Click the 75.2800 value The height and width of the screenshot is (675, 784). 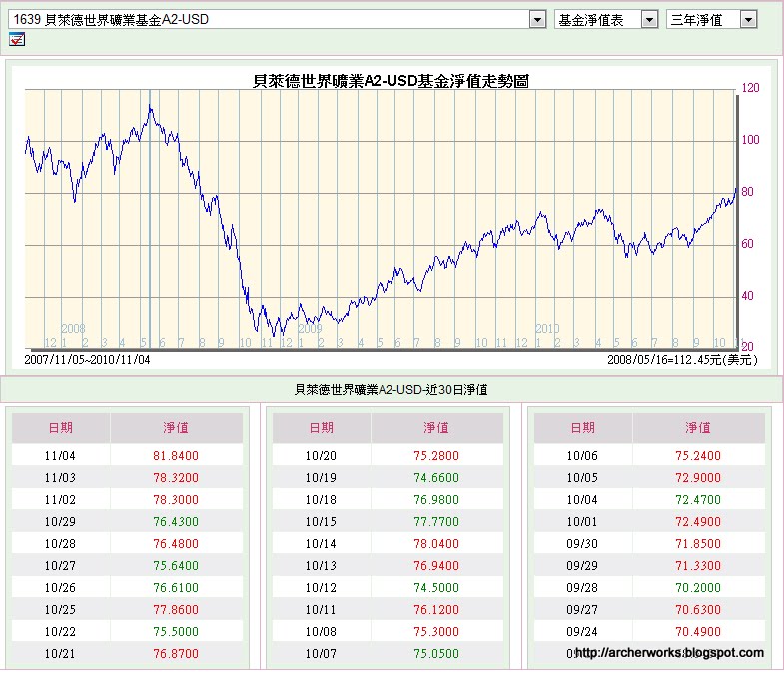click(x=436, y=456)
